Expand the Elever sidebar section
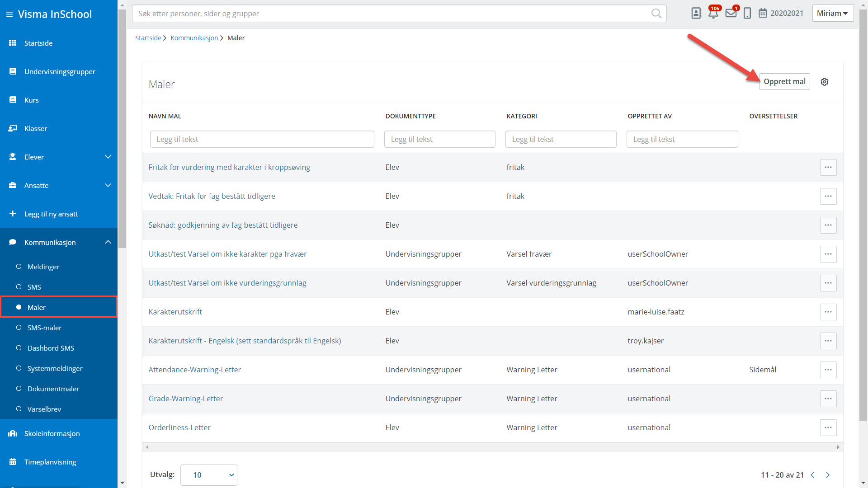 108,157
